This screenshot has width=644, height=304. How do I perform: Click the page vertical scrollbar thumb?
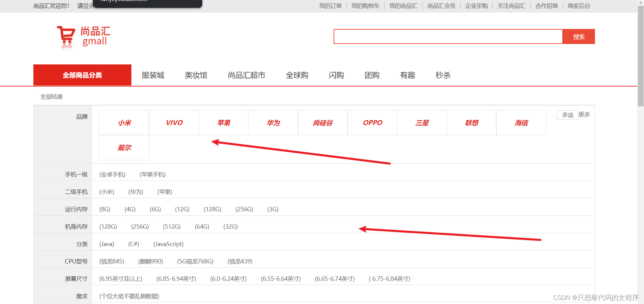pos(641,56)
